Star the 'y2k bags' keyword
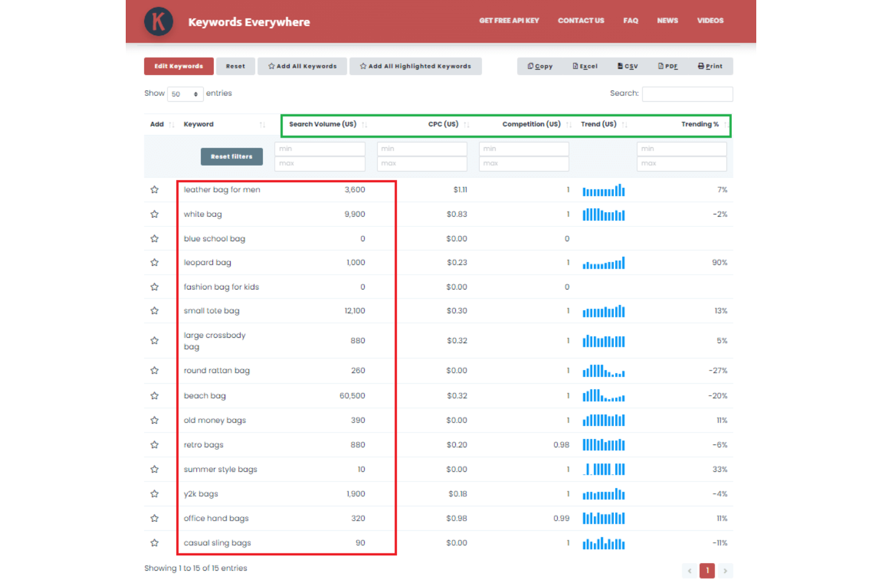 (154, 493)
